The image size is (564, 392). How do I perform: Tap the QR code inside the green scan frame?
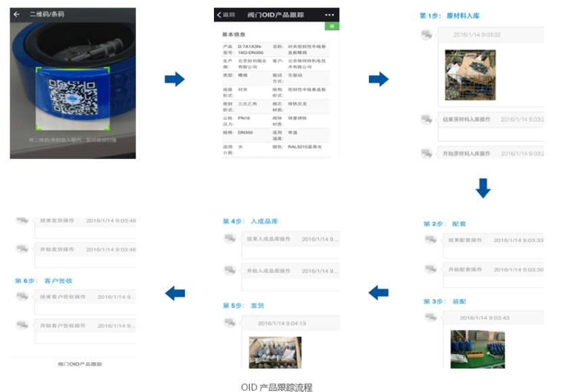coord(72,97)
